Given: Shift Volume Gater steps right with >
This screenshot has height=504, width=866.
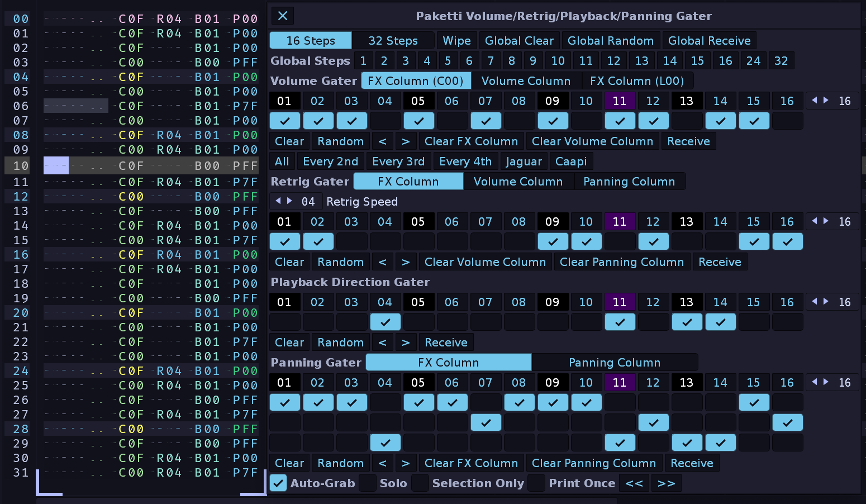Looking at the screenshot, I should pyautogui.click(x=406, y=141).
